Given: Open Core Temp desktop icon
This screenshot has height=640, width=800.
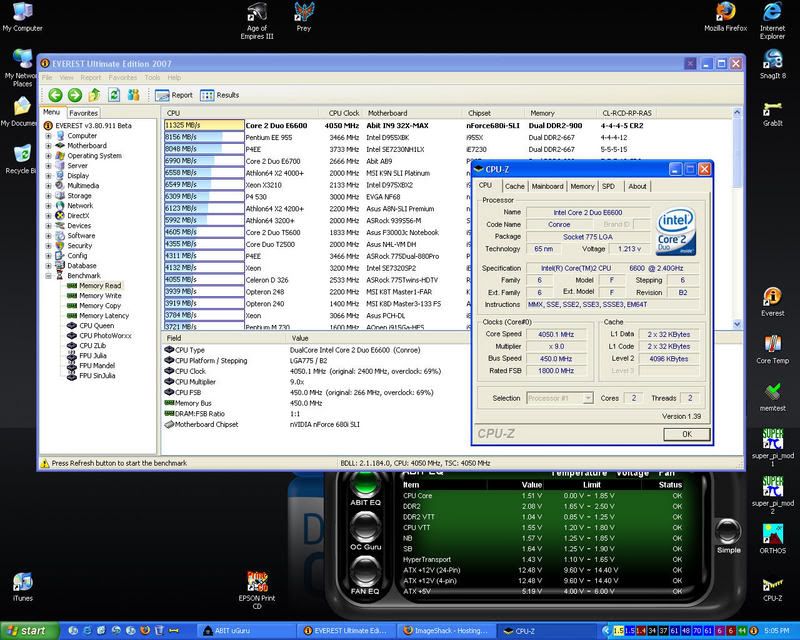Looking at the screenshot, I should (772, 350).
